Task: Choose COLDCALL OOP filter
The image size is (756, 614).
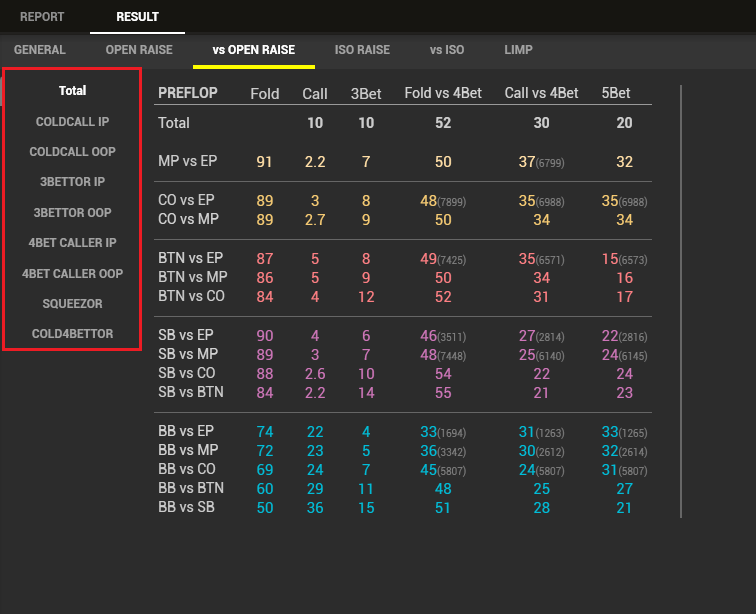Action: click(72, 152)
